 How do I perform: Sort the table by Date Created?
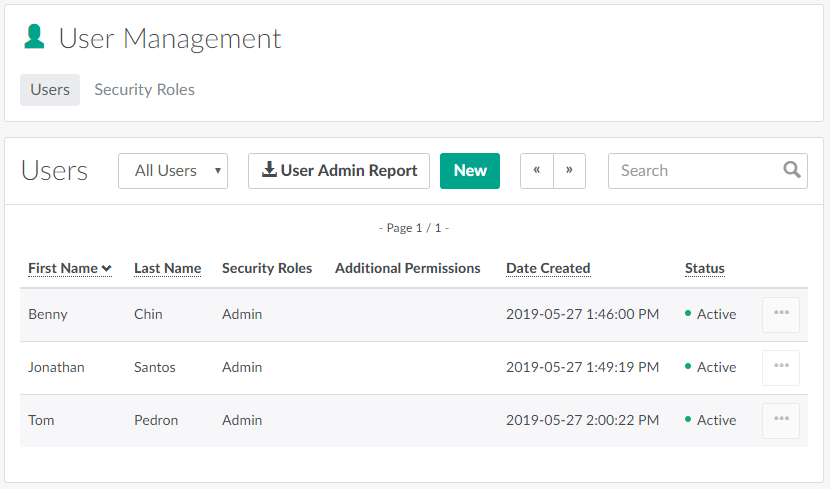[x=548, y=268]
